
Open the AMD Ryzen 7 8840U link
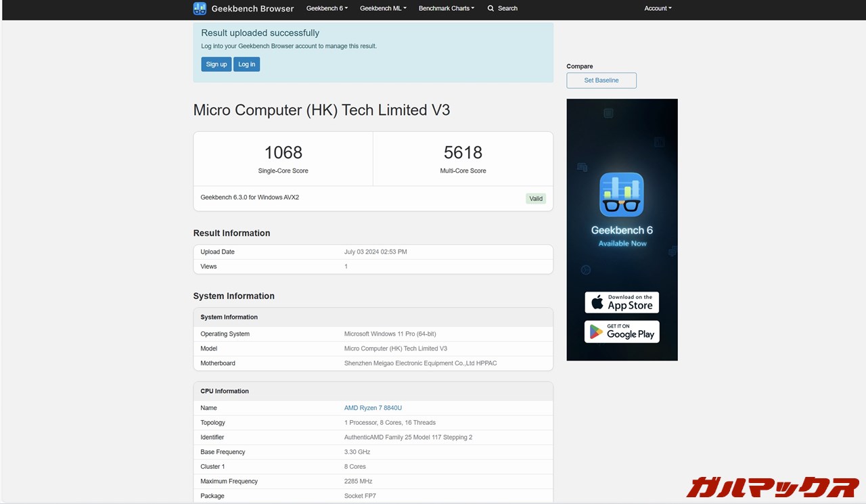point(373,407)
